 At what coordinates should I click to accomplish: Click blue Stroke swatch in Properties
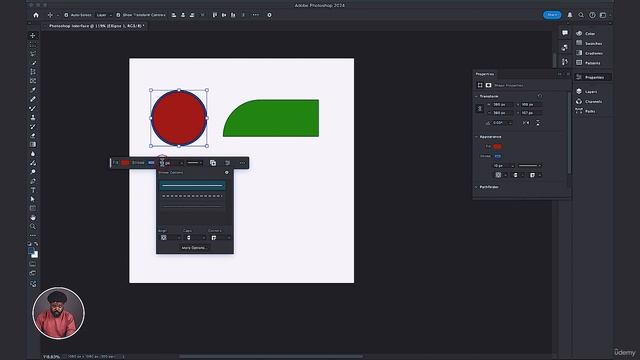(497, 156)
